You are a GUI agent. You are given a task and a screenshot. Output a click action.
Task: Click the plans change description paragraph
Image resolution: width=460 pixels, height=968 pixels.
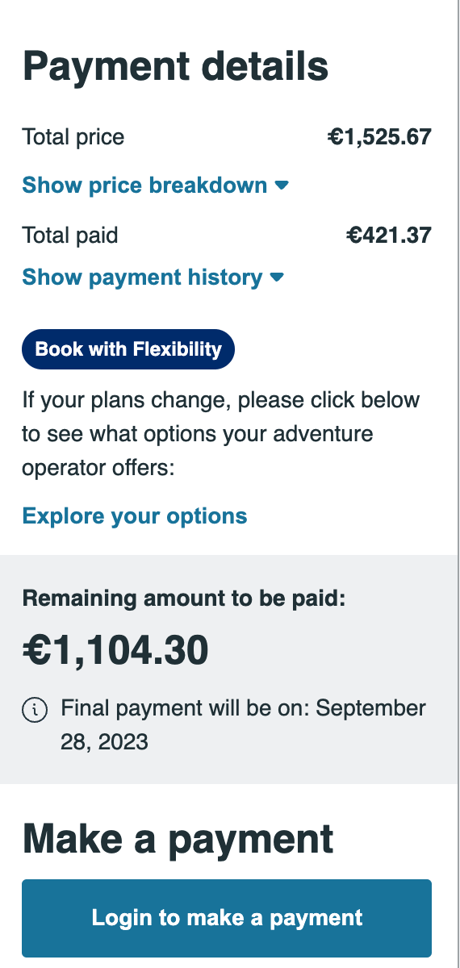221,434
